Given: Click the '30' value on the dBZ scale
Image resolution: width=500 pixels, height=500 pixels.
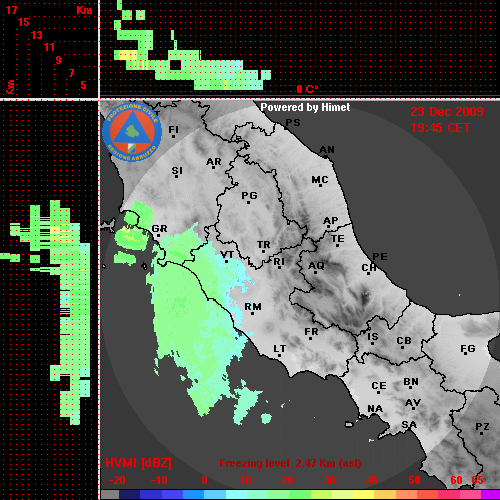Looking at the screenshot, I should 329,480.
